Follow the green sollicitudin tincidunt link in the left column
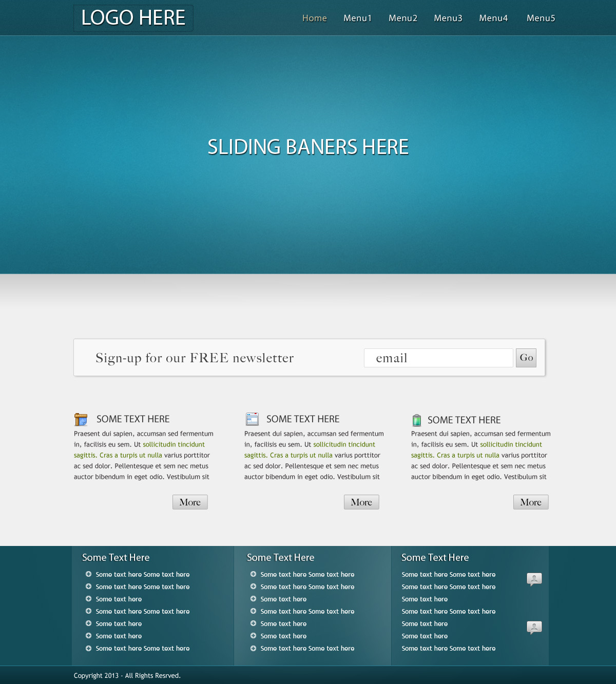Image resolution: width=616 pixels, height=684 pixels. click(x=174, y=444)
